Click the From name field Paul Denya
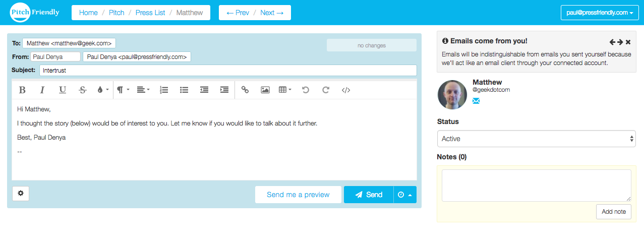This screenshot has height=244, width=644. coord(55,57)
